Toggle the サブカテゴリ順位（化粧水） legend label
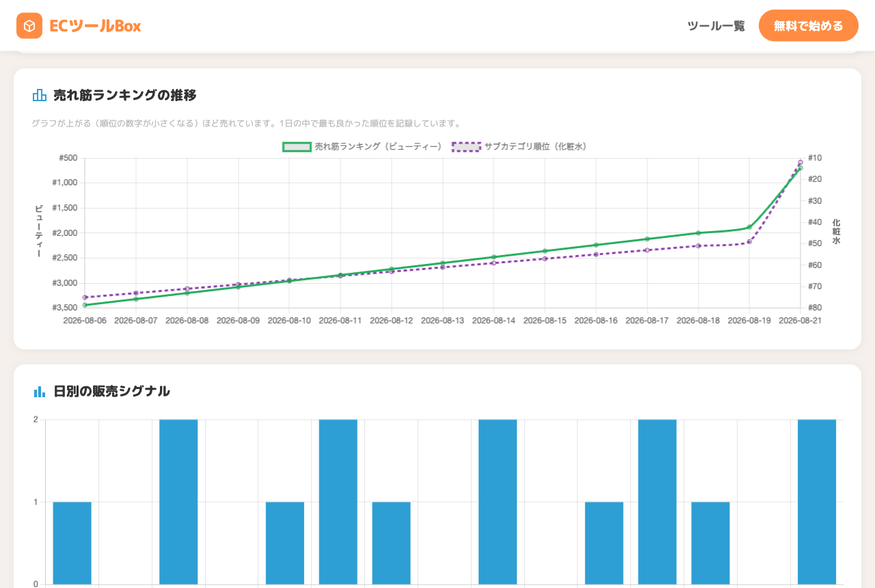The height and width of the screenshot is (588, 875). pos(535,146)
